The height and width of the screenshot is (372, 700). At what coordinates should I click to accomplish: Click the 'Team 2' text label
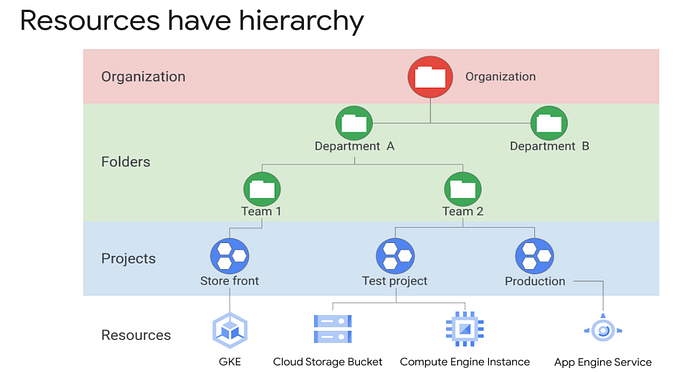[463, 211]
